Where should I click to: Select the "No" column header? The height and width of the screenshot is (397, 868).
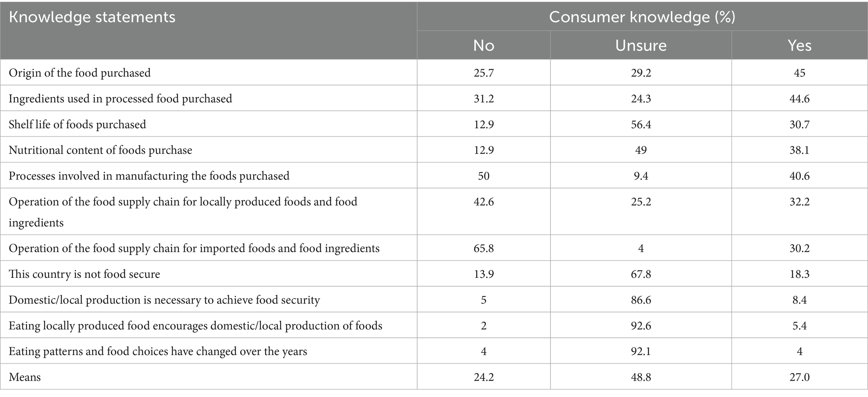tap(483, 45)
